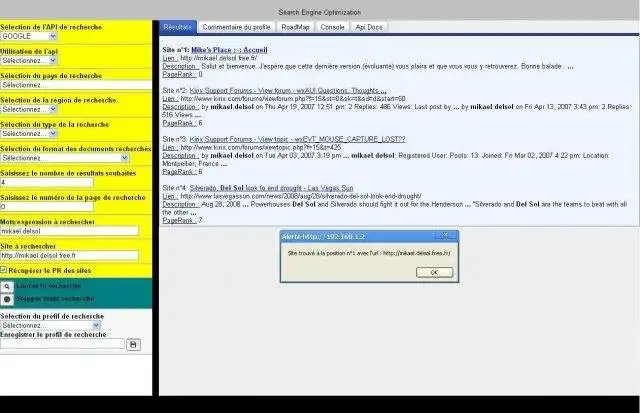Open the format des documents dropdown
The height and width of the screenshot is (413, 640).
[x=64, y=158]
